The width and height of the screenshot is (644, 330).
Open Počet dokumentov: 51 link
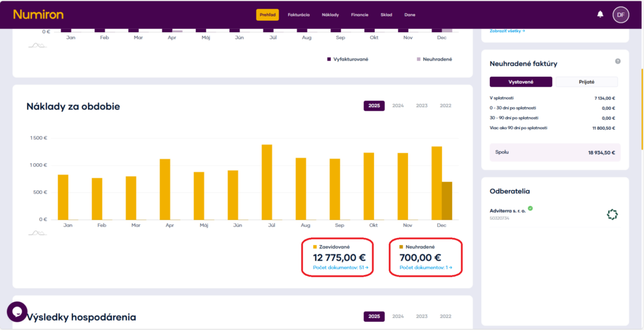click(x=340, y=268)
